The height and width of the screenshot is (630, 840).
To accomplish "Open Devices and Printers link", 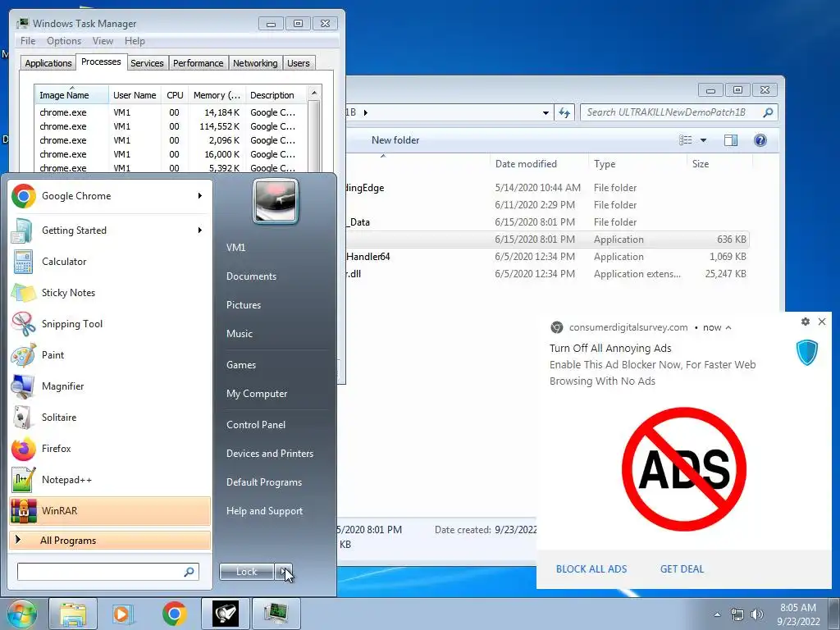I will pos(270,453).
